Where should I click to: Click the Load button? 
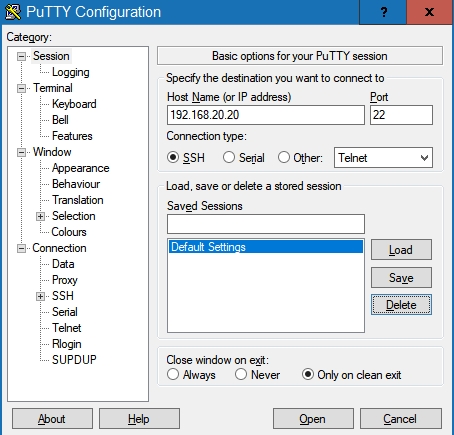(401, 250)
